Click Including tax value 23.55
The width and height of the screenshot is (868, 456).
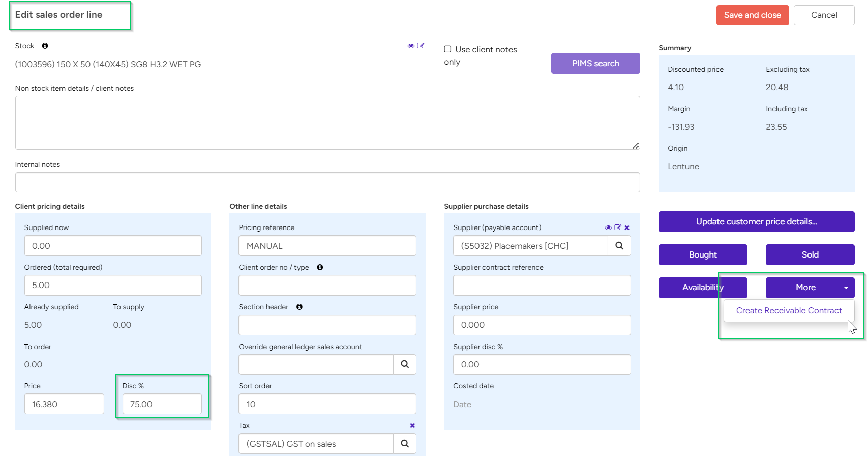coord(776,127)
